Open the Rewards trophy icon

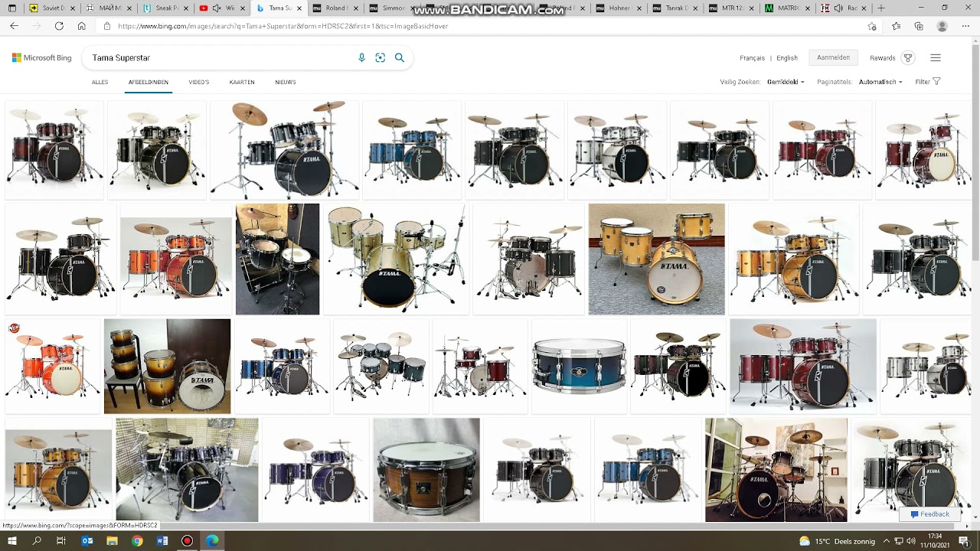pos(908,57)
